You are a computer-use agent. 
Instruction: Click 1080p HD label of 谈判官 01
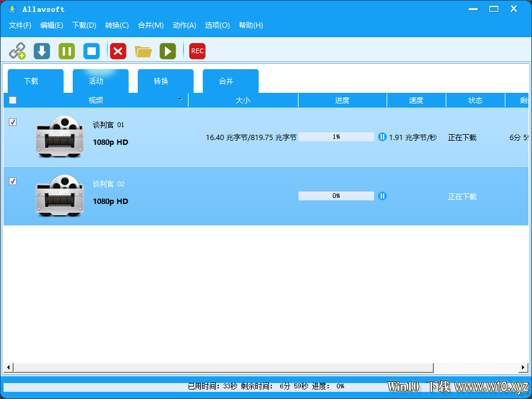(111, 142)
